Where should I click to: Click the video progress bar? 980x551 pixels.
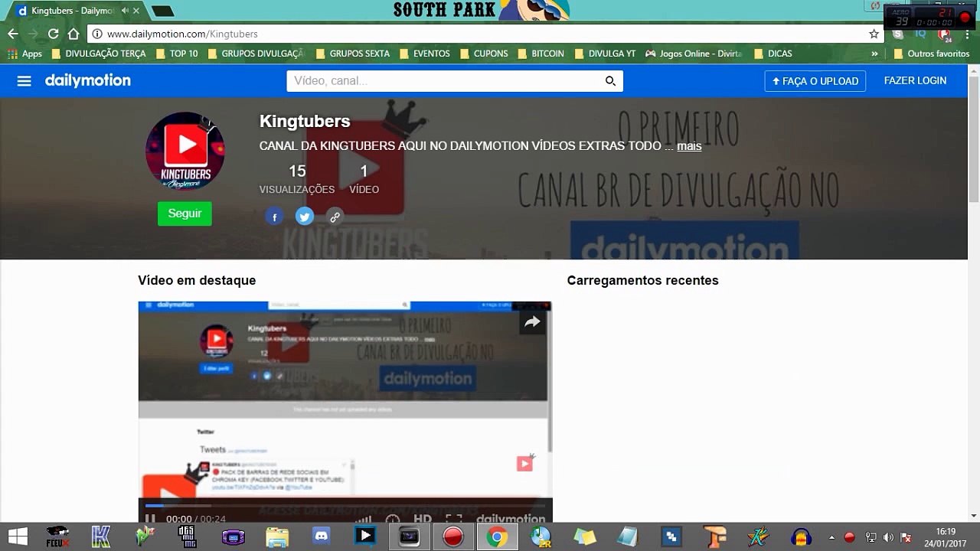click(x=345, y=506)
